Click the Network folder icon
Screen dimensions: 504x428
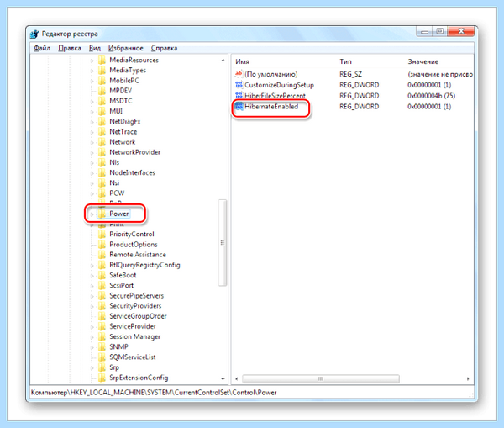pos(102,142)
